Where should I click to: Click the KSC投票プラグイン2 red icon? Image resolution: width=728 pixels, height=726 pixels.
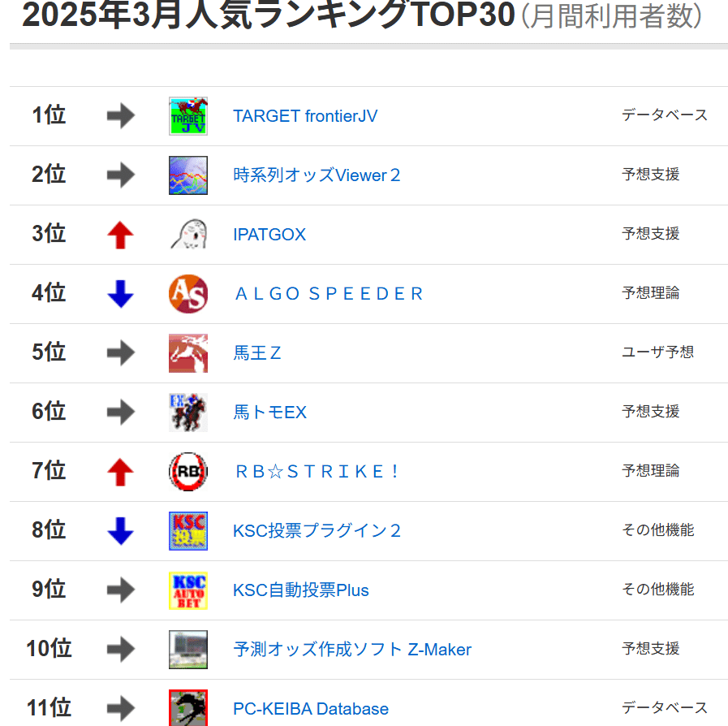click(x=187, y=531)
